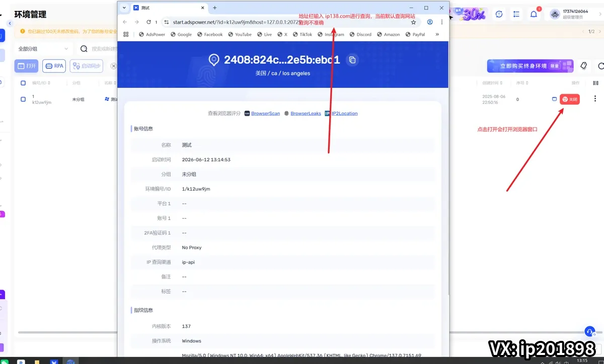Open the YouTube bookmark
The width and height of the screenshot is (604, 364).
[240, 35]
